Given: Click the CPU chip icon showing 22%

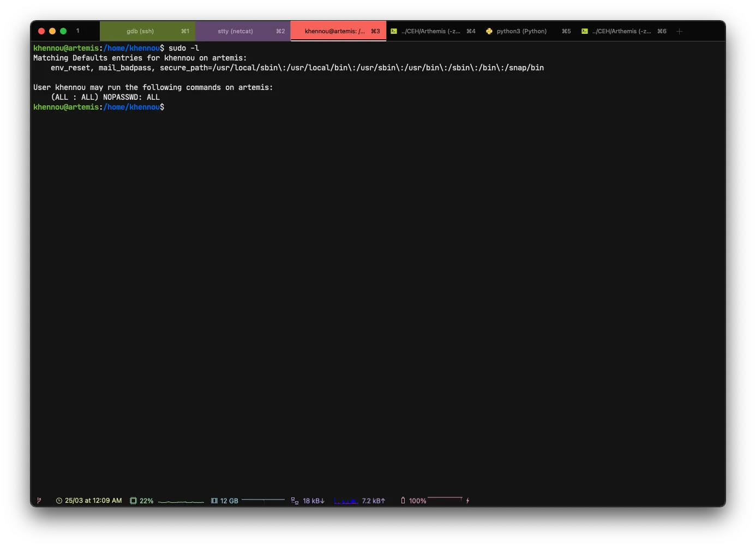Looking at the screenshot, I should coord(133,501).
